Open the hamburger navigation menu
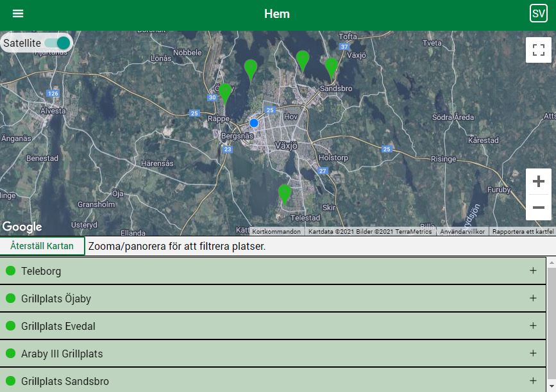The width and height of the screenshot is (556, 392). click(x=18, y=13)
